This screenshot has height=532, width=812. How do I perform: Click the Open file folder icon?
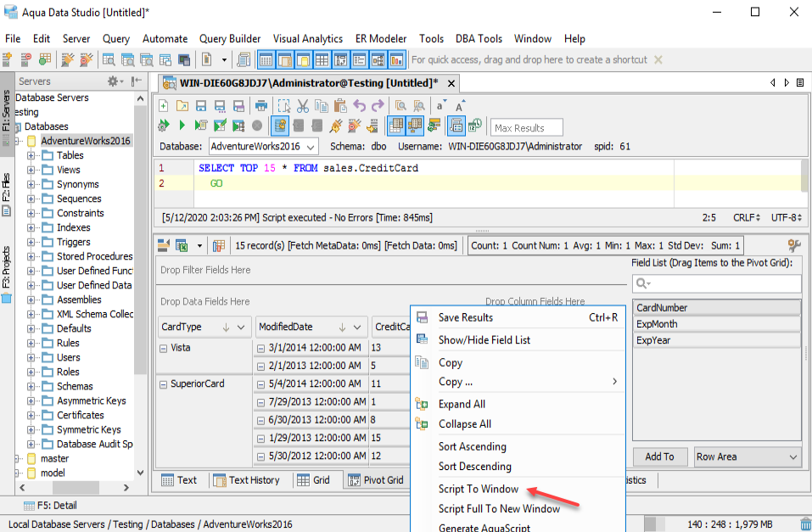click(x=182, y=106)
